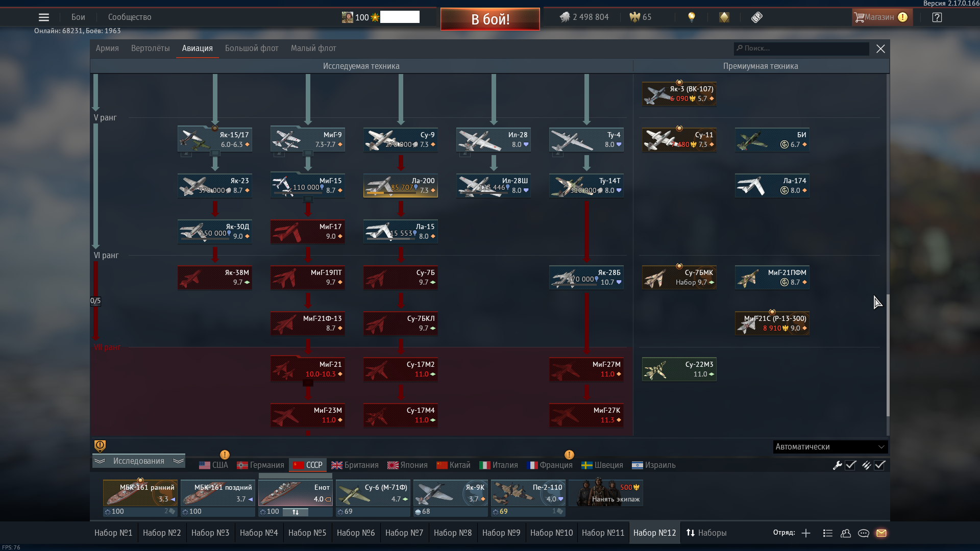Open the chat speech bubble icon
Image resolution: width=980 pixels, height=551 pixels.
click(x=864, y=533)
